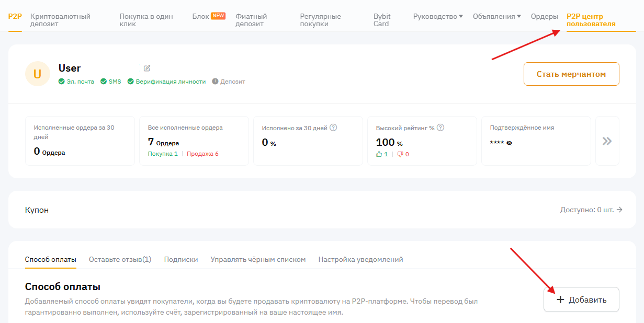Toggle the eye icon to reveal Подтверждённое имя
Image resolution: width=644 pixels, height=323 pixels.
[x=509, y=143]
